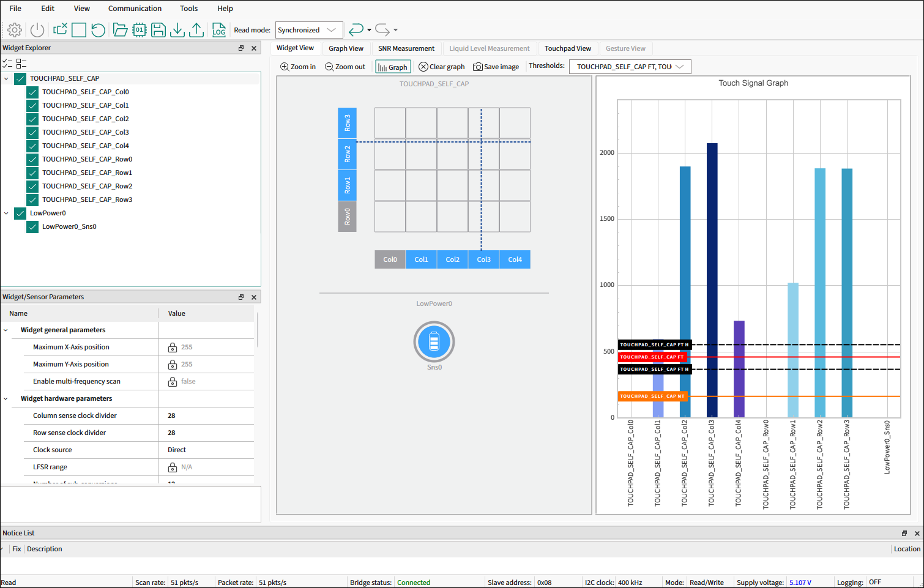Toggle the LowPower0_Sns0 checkbox

tap(32, 226)
